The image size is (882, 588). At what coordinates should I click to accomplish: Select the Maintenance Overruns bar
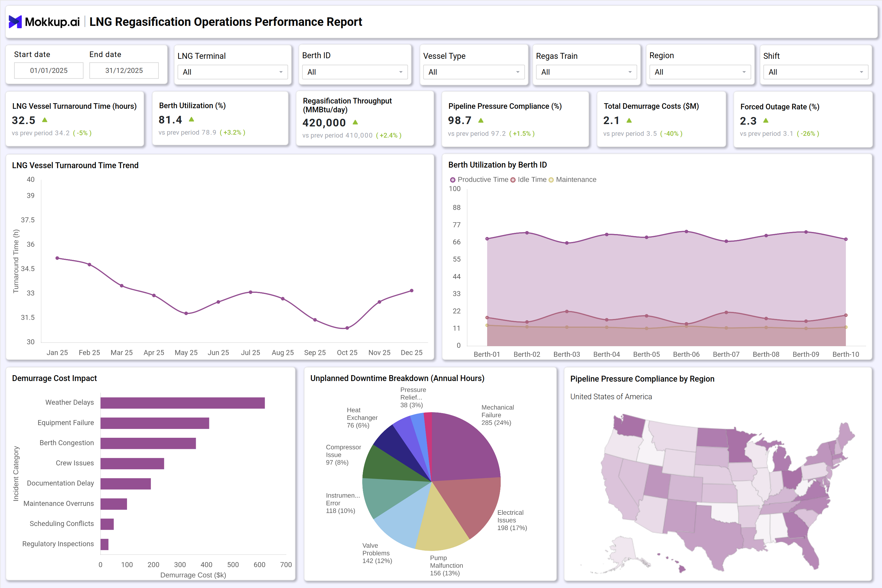click(113, 504)
